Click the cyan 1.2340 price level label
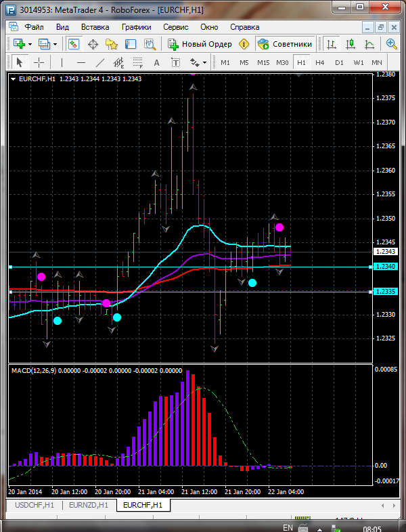 pyautogui.click(x=384, y=267)
